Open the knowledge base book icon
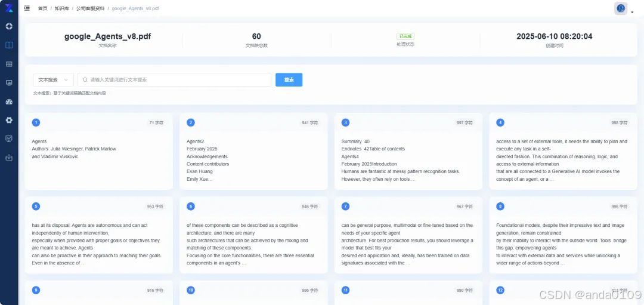The height and width of the screenshot is (305, 644). 9,45
